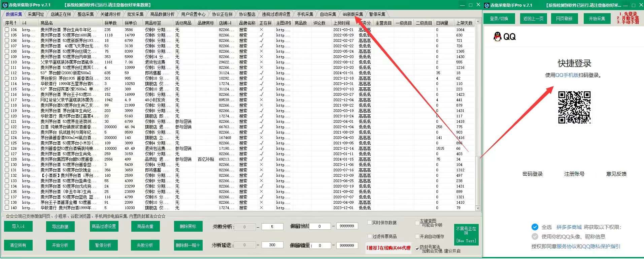The height and width of the screenshot is (259, 644).
Task: Click 开始采集 in the QQ window toolbar
Action: coord(597,19)
